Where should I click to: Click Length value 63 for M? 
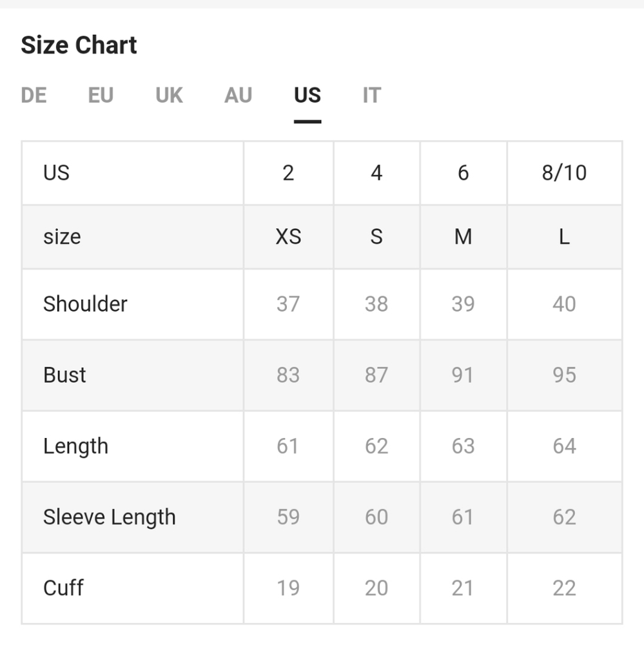[463, 446]
